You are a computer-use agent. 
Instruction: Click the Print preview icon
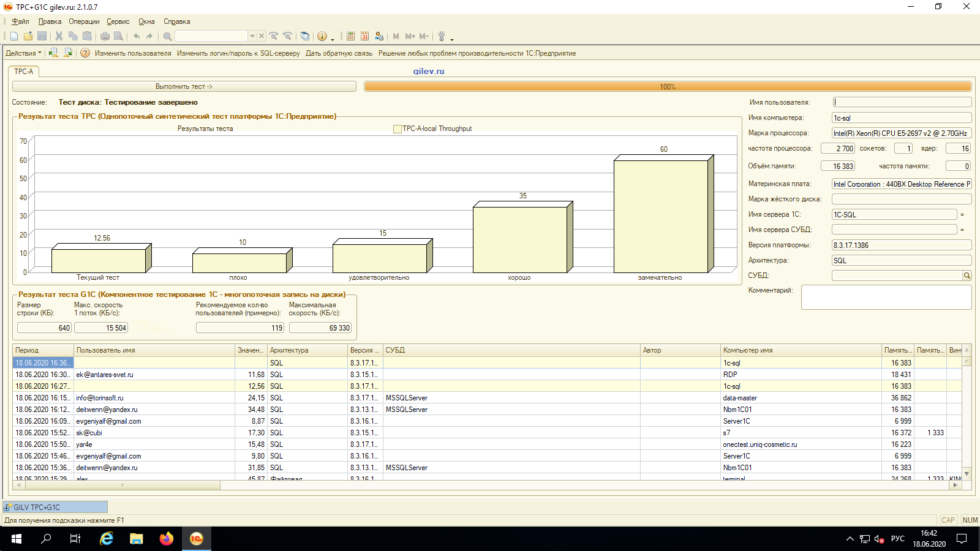(119, 36)
